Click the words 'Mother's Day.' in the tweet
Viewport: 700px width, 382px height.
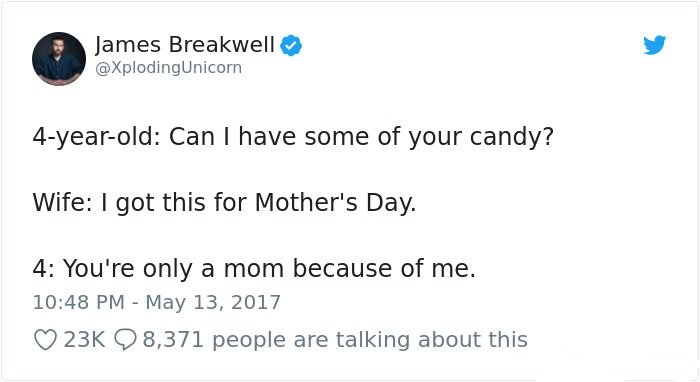point(335,203)
